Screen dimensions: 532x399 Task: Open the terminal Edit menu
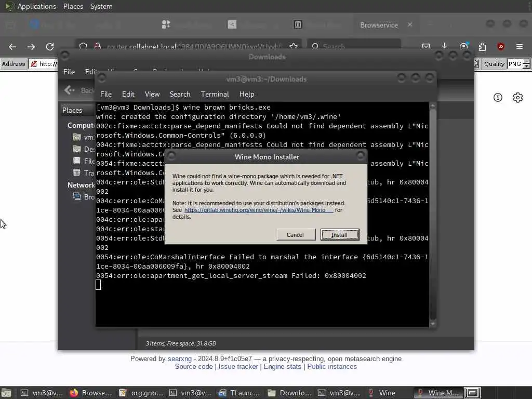click(x=128, y=95)
